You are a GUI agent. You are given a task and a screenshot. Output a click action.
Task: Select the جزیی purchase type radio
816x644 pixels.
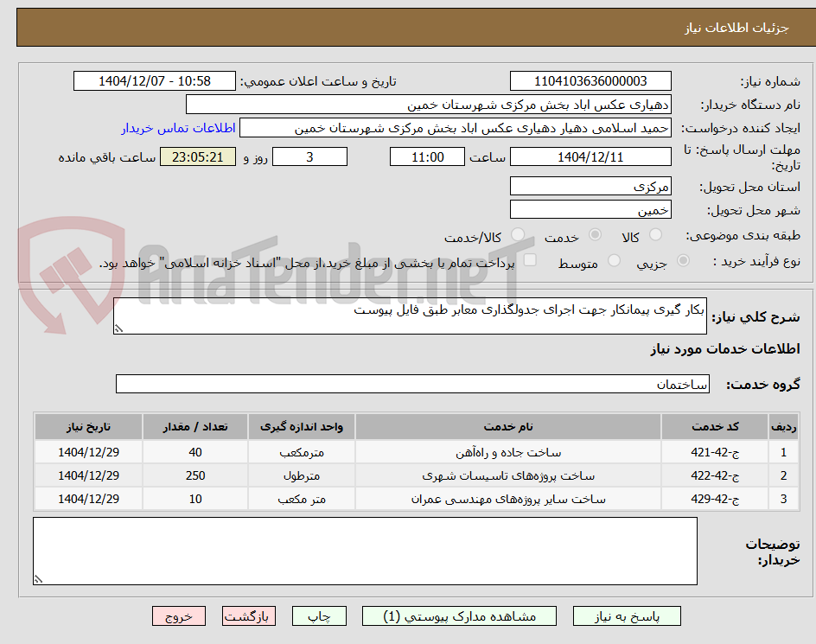(x=683, y=260)
